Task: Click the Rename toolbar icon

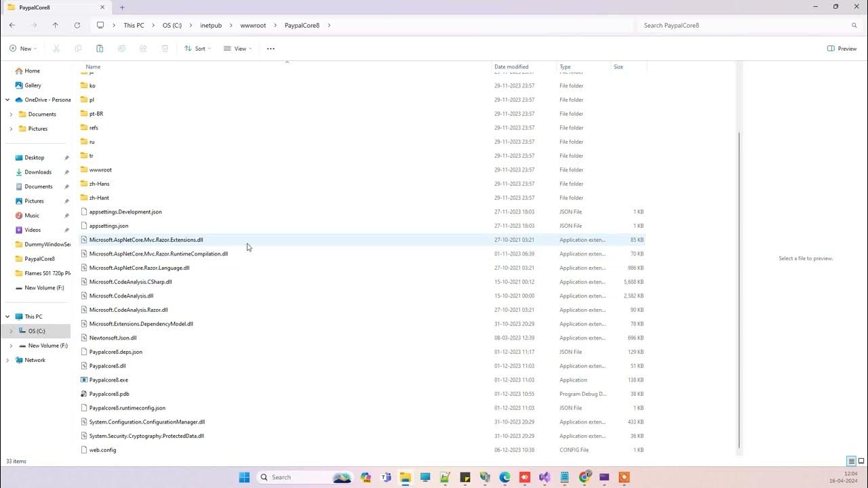Action: [121, 49]
